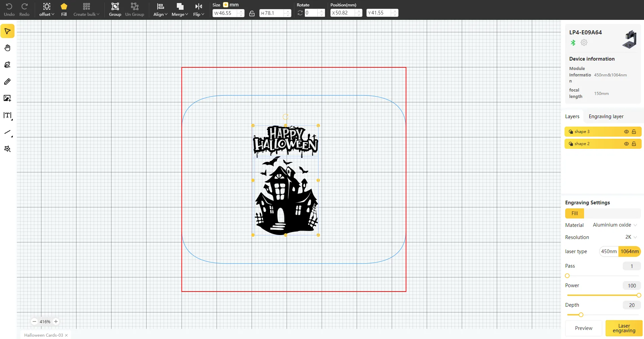This screenshot has height=339, width=644.
Task: Open device settings gear icon
Action: [584, 42]
